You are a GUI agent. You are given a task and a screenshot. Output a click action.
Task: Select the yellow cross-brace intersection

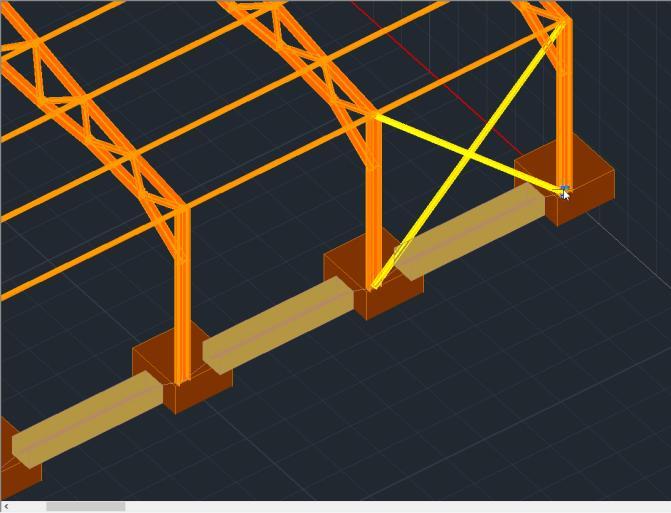pyautogui.click(x=469, y=153)
